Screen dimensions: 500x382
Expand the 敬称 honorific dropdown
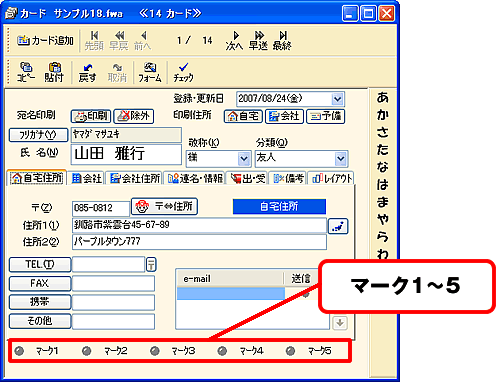point(244,158)
